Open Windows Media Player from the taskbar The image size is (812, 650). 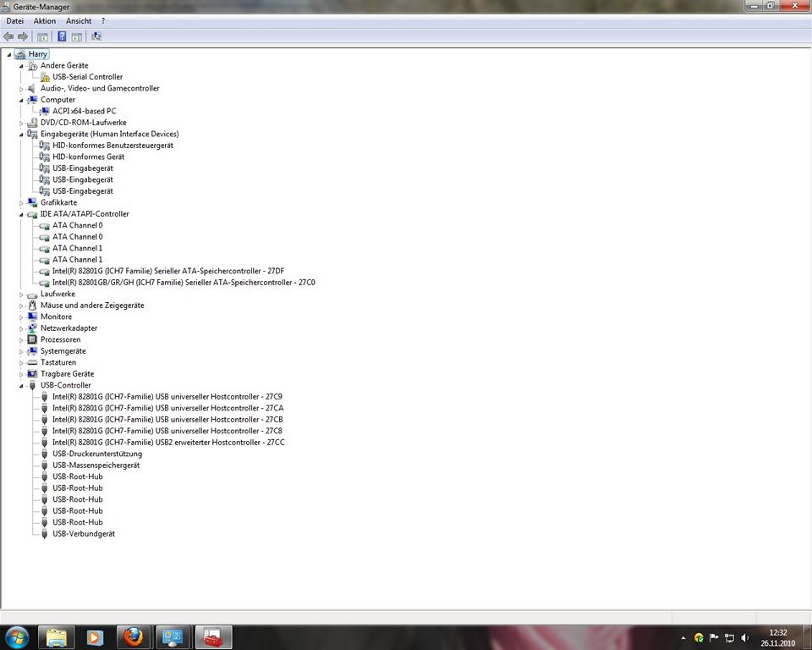[x=95, y=637]
